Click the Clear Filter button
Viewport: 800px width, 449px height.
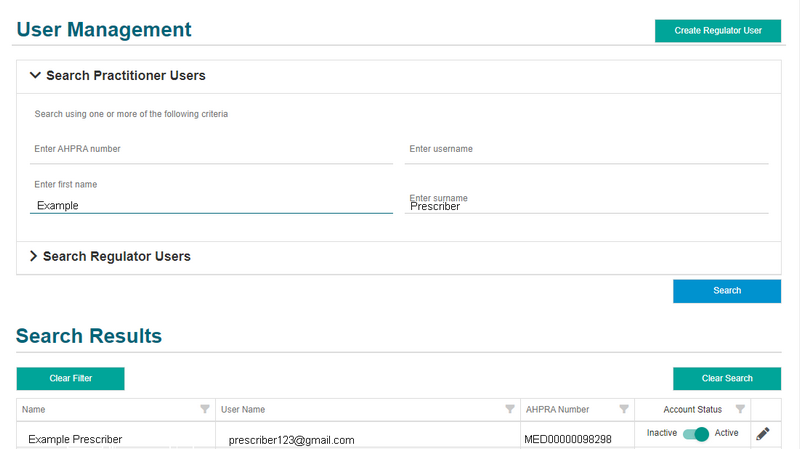[70, 379]
